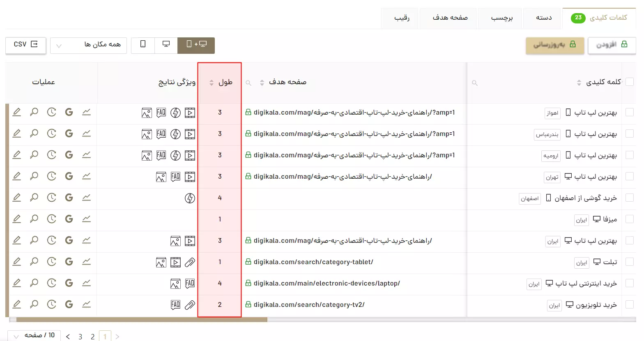Click FAQ icon in خرید تلویزیون row
644x341 pixels.
coord(175,304)
